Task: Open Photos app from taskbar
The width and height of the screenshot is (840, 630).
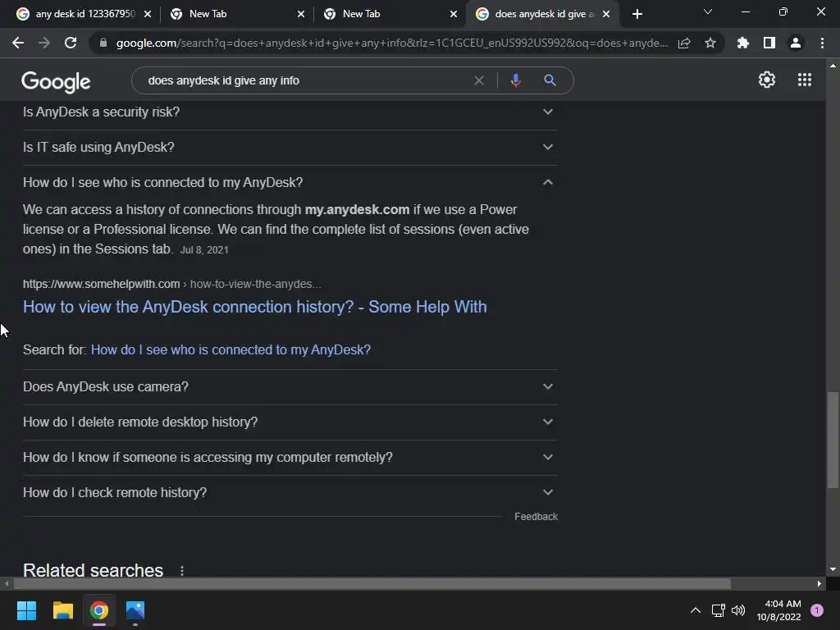Action: coord(135,610)
